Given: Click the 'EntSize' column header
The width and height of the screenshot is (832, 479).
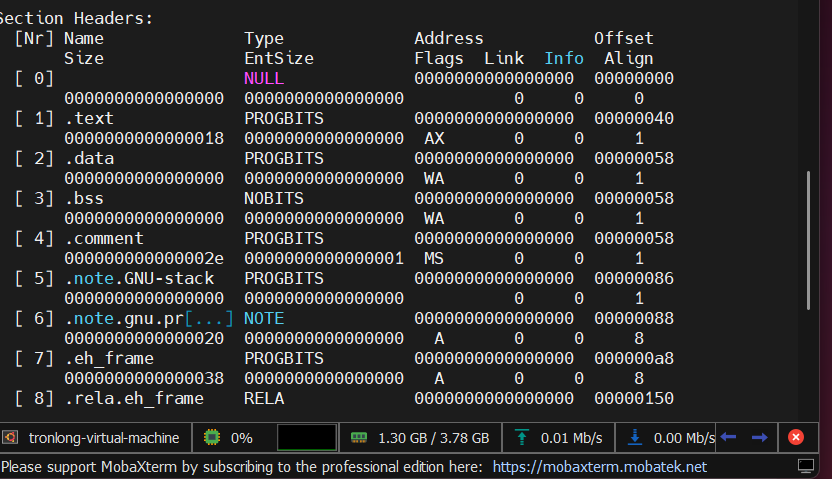Looking at the screenshot, I should coord(279,58).
